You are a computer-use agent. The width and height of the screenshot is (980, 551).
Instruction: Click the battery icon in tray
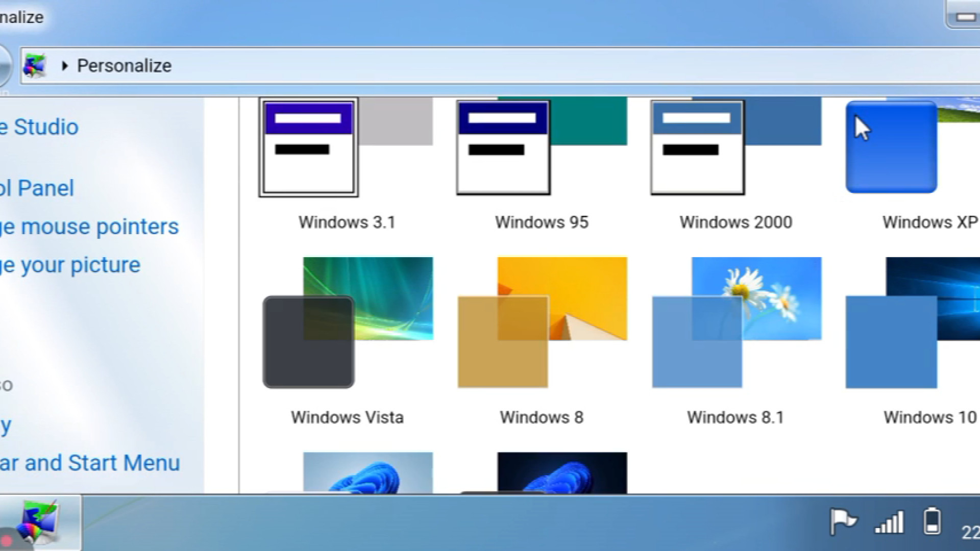tap(933, 521)
